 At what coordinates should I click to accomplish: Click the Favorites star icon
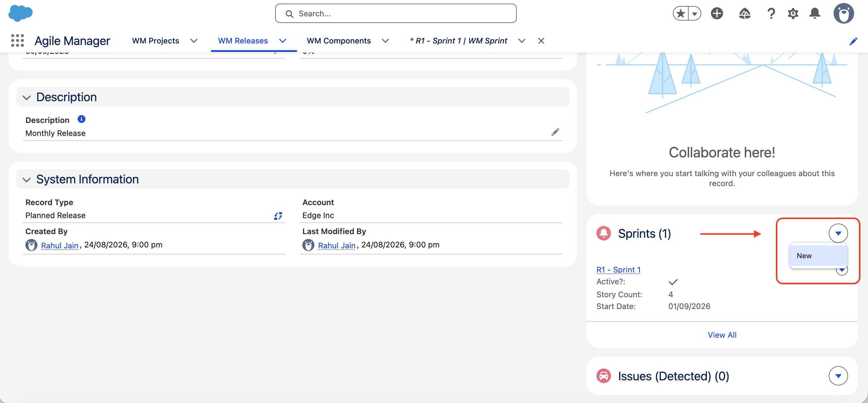pyautogui.click(x=681, y=14)
